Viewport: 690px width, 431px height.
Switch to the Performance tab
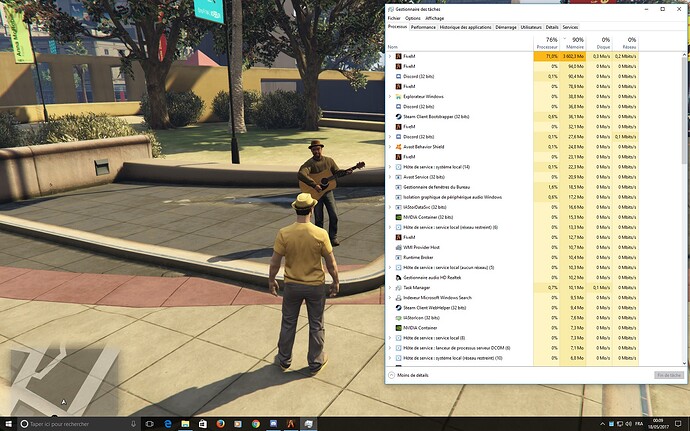point(423,27)
